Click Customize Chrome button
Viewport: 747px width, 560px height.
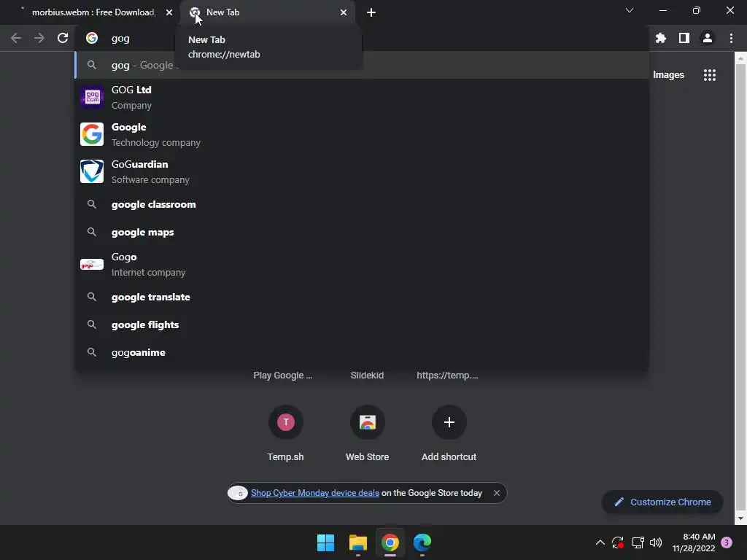click(662, 502)
